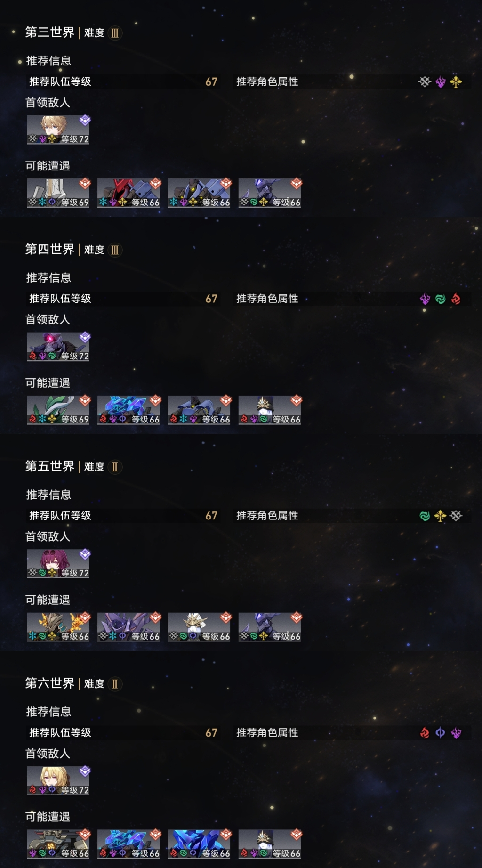The width and height of the screenshot is (482, 868).
Task: Click the difficulty II badge for World 6
Action: pos(115,684)
